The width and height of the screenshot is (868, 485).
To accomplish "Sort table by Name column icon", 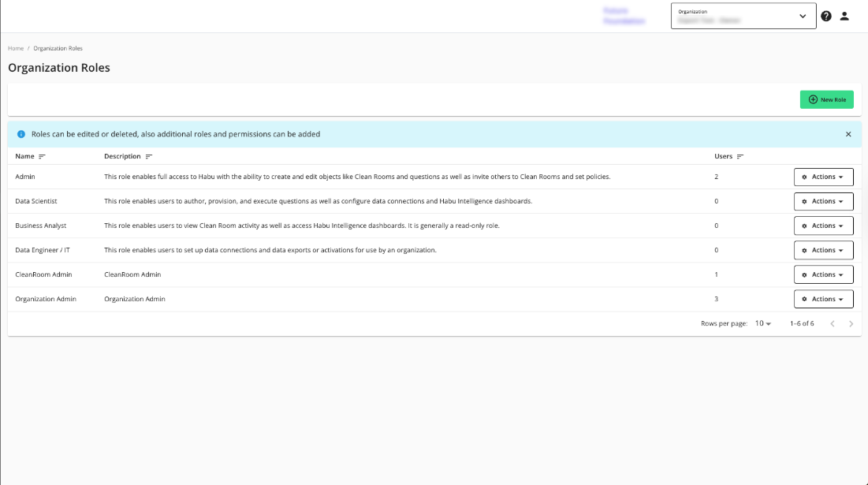I will (x=42, y=157).
